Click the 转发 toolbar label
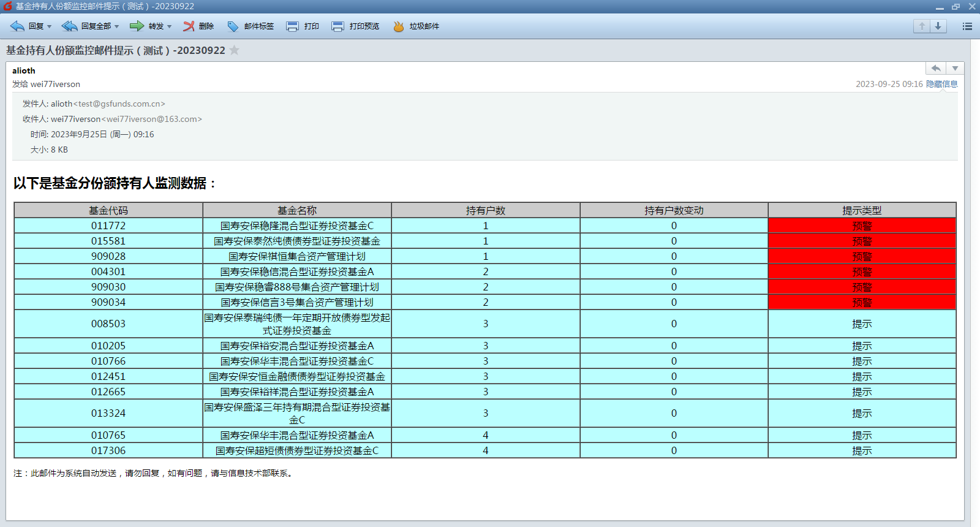 pos(156,26)
